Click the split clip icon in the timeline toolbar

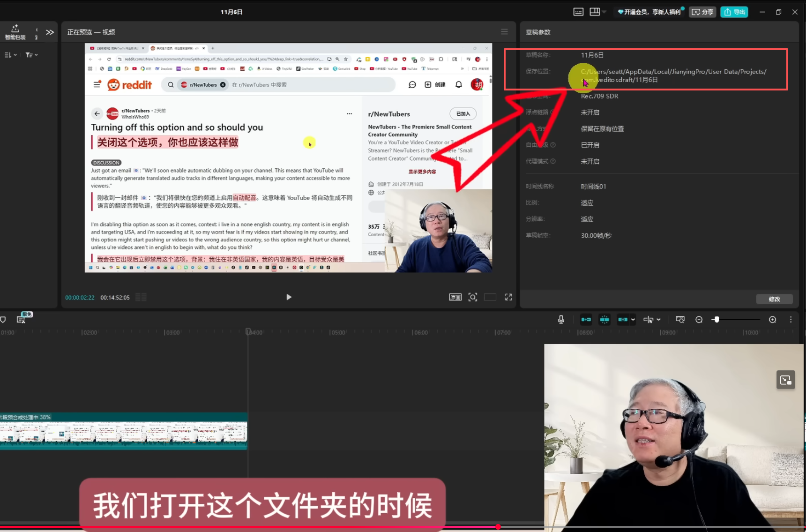604,319
